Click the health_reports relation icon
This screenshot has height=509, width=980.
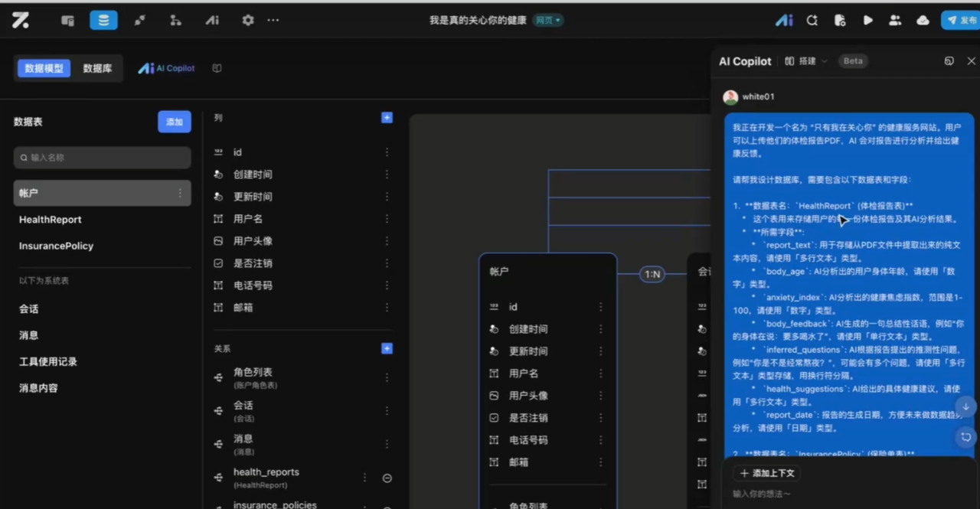[218, 478]
